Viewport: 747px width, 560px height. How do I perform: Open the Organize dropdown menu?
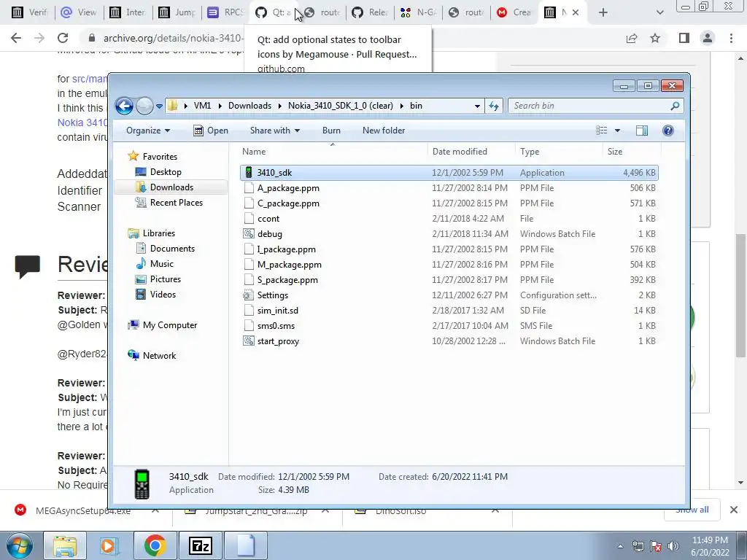pyautogui.click(x=147, y=131)
